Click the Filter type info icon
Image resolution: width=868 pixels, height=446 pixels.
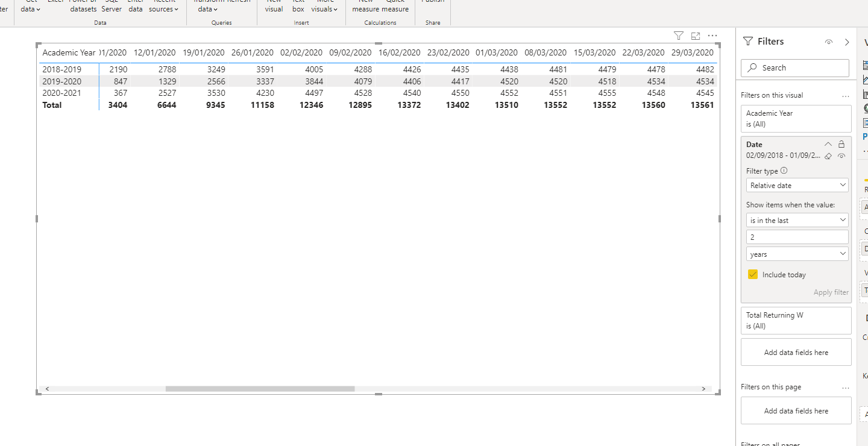click(784, 171)
